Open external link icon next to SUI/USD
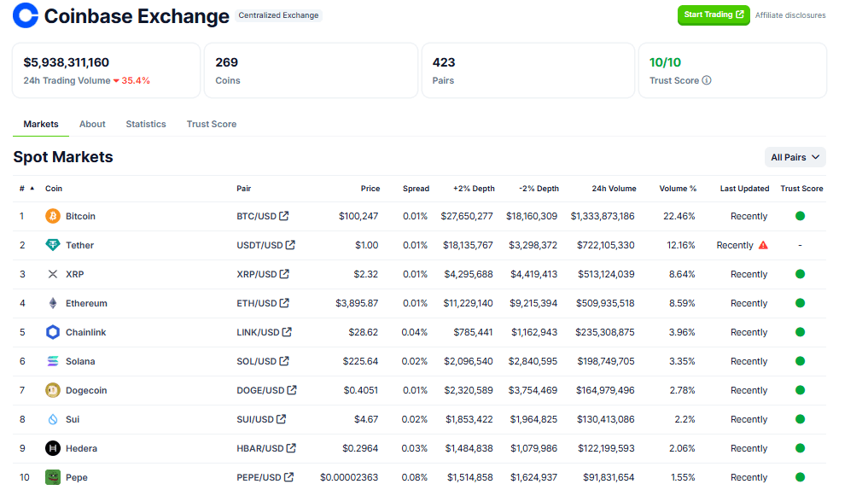 click(x=281, y=419)
